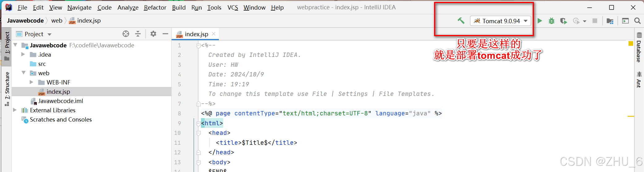The height and width of the screenshot is (172, 644).
Task: Click the locate target crosshair icon
Action: [126, 34]
